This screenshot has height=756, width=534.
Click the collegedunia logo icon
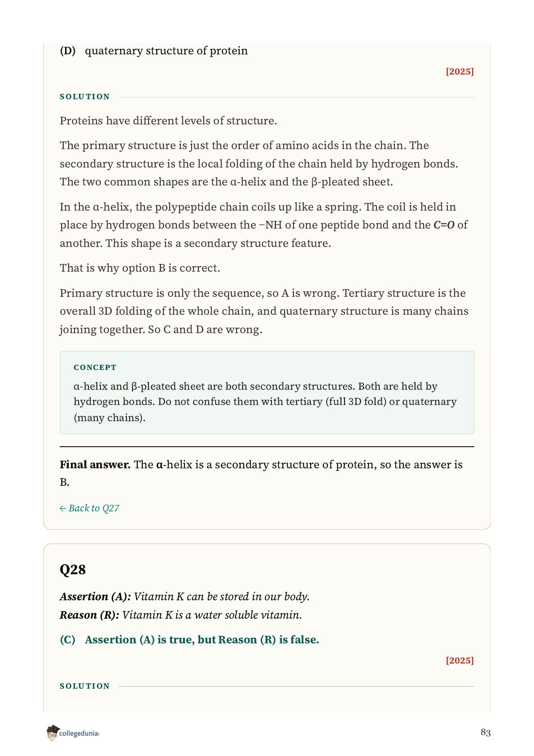pos(53,733)
